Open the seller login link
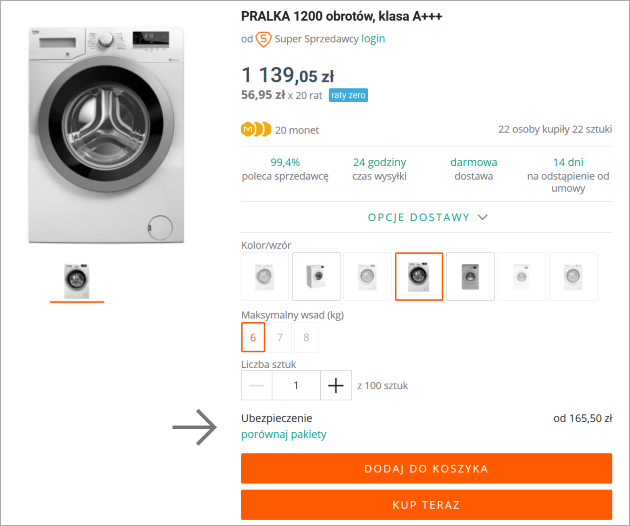630x526 pixels. [x=373, y=39]
